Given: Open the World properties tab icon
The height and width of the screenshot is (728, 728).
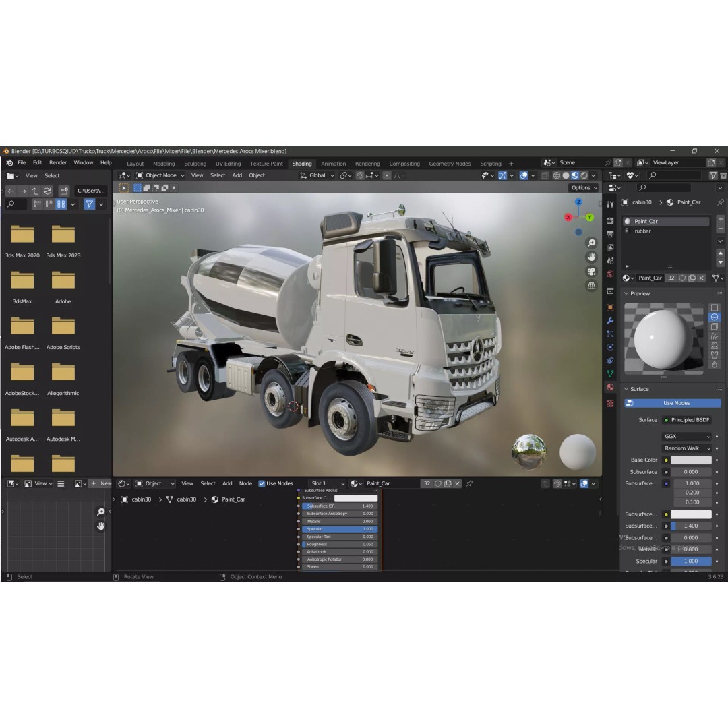Looking at the screenshot, I should [x=610, y=274].
